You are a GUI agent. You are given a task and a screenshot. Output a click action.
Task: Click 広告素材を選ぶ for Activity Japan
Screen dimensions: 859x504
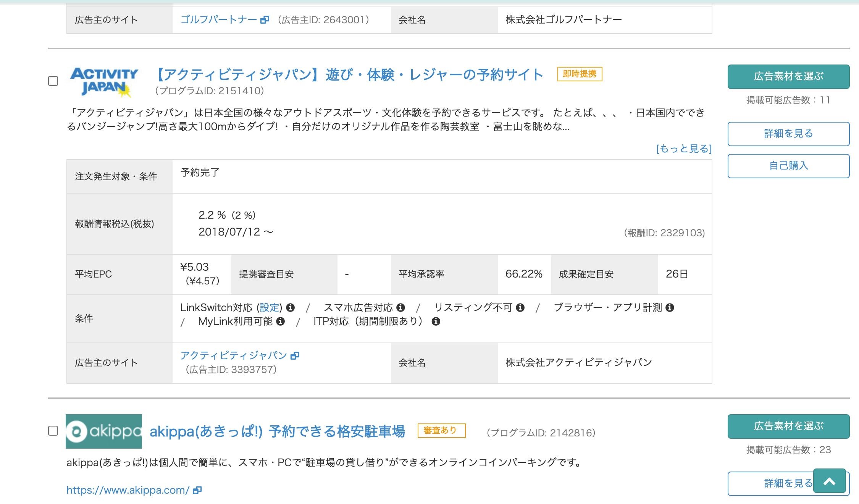point(788,76)
